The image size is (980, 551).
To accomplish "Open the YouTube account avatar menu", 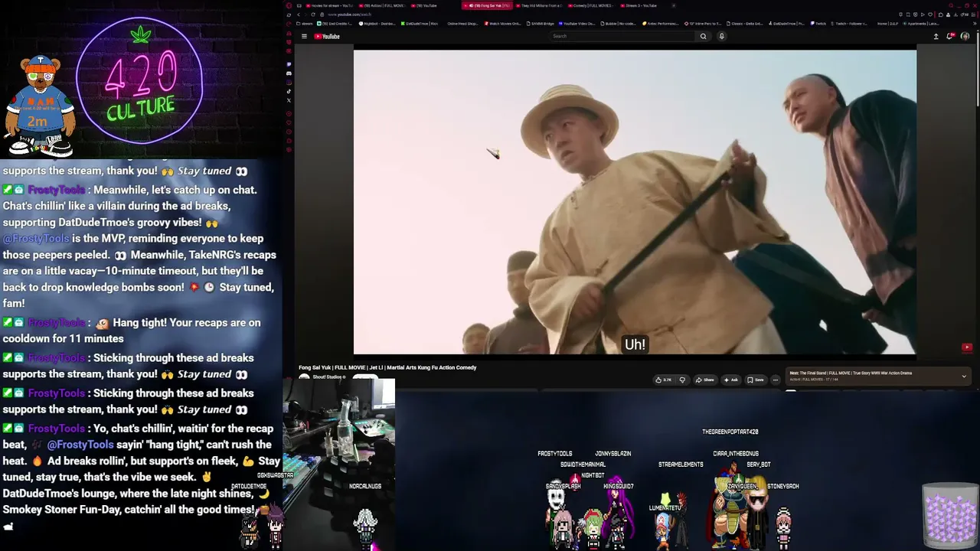I will coord(965,36).
